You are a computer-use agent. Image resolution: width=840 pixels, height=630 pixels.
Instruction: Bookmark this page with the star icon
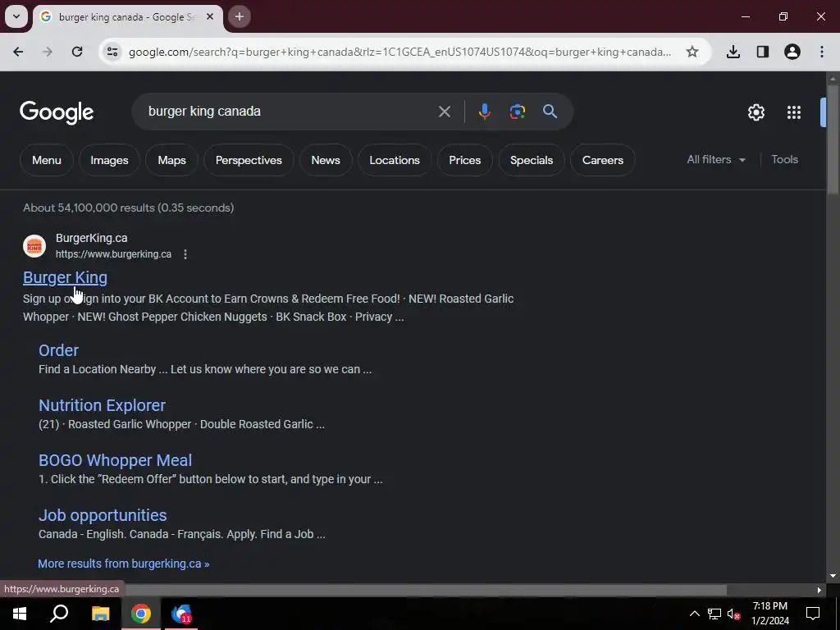(692, 52)
